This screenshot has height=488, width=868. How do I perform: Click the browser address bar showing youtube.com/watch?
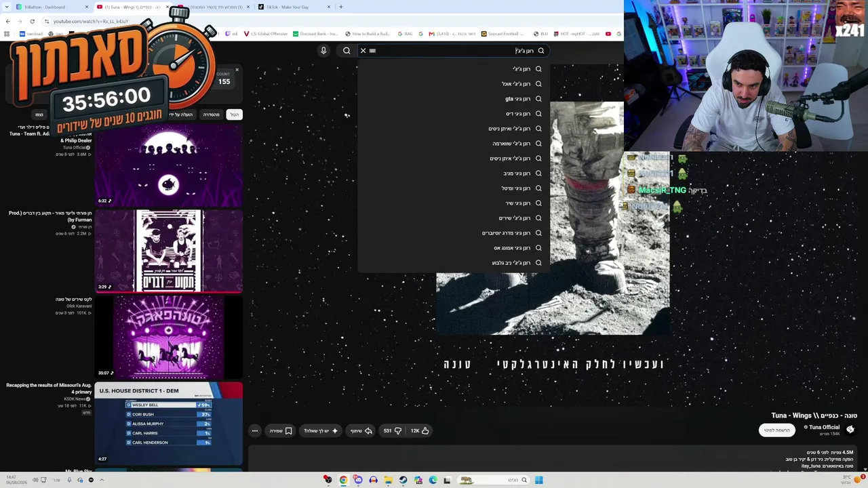coord(92,22)
